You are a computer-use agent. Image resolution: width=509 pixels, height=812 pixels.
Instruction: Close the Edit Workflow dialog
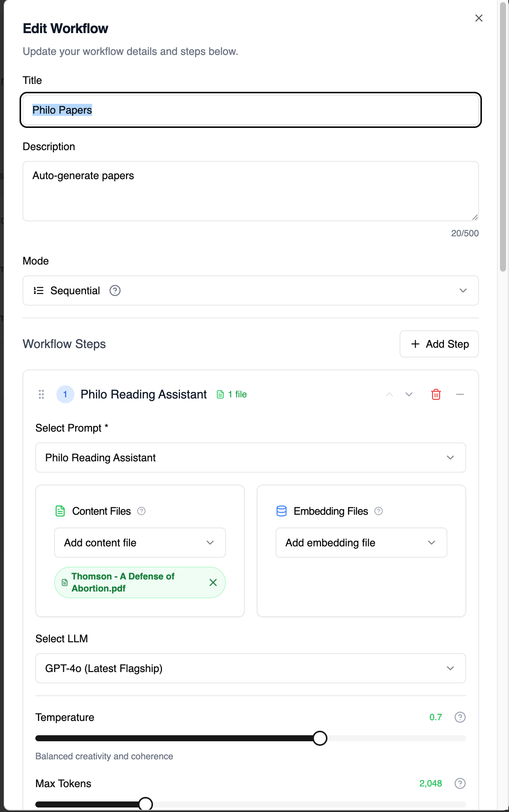pos(479,18)
